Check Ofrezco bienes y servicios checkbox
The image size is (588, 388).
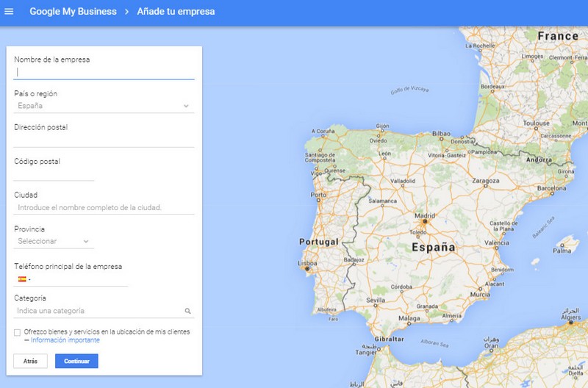click(x=17, y=332)
